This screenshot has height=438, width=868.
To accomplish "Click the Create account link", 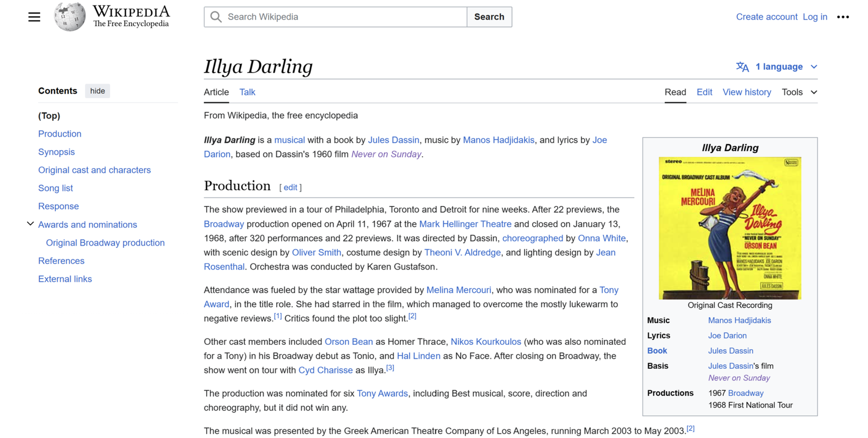I will tap(766, 17).
